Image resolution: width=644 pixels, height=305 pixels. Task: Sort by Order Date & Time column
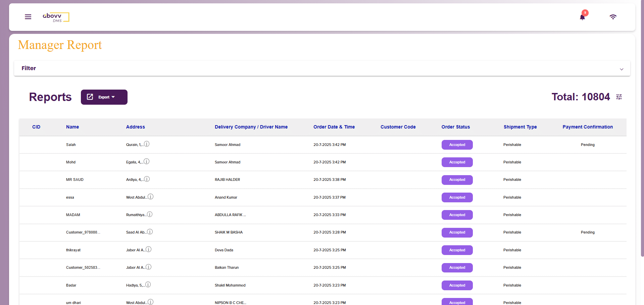click(334, 127)
